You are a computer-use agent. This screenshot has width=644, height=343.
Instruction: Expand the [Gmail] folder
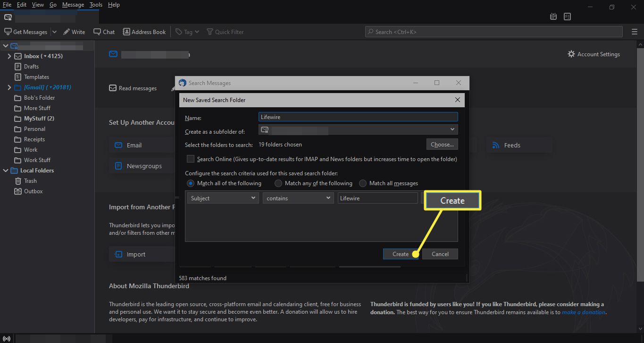(9, 87)
